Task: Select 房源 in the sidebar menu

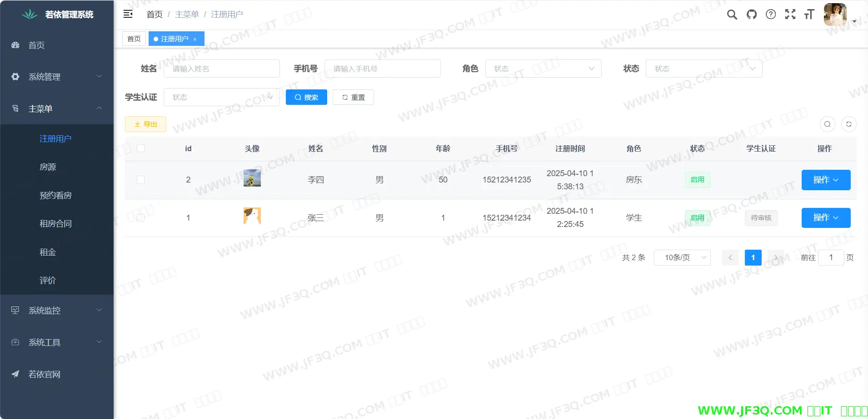Action: tap(48, 167)
